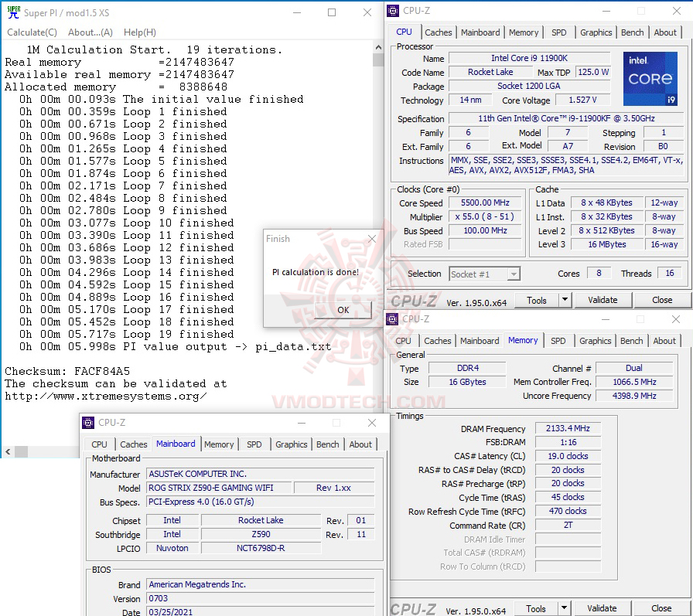
Task: Open Caches tab in Memory CPU-Z window
Action: coord(437,340)
